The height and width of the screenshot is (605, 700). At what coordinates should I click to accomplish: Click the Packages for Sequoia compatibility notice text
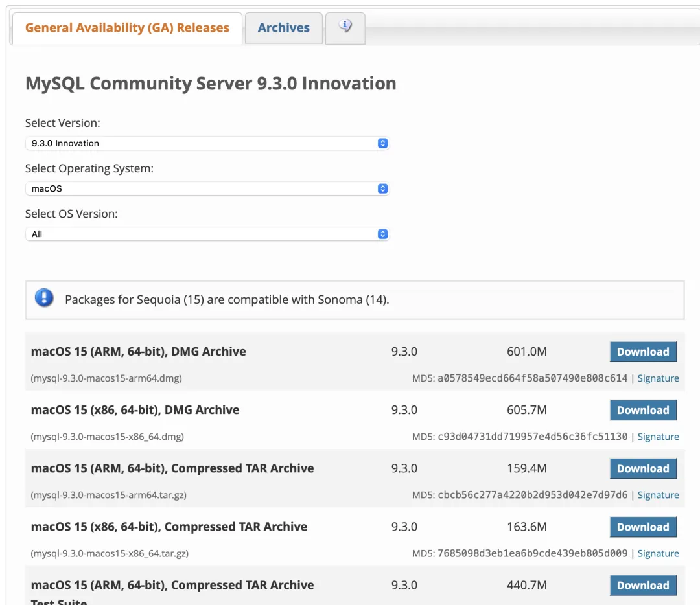[x=227, y=300]
